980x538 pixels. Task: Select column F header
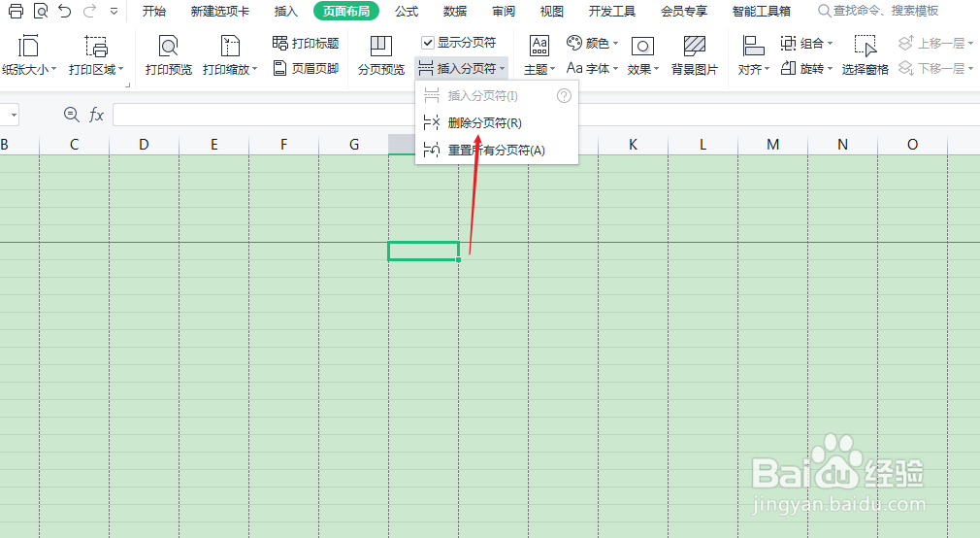click(x=284, y=145)
